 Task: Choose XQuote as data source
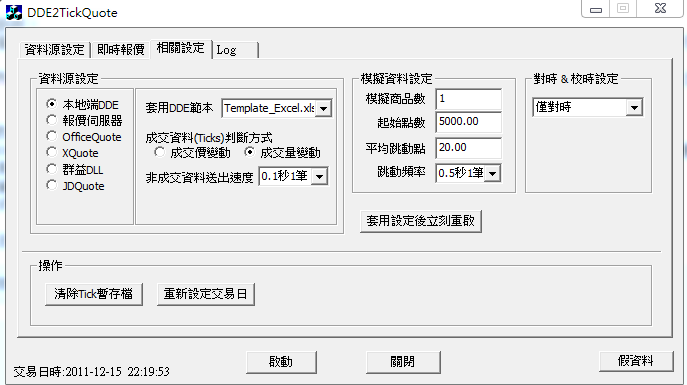click(72, 153)
